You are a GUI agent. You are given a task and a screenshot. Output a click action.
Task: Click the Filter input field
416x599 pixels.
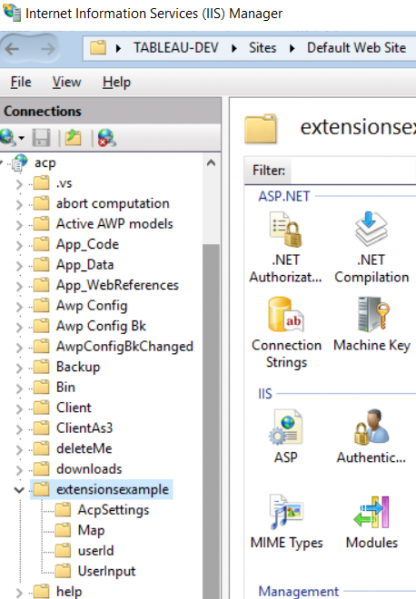coord(353,170)
